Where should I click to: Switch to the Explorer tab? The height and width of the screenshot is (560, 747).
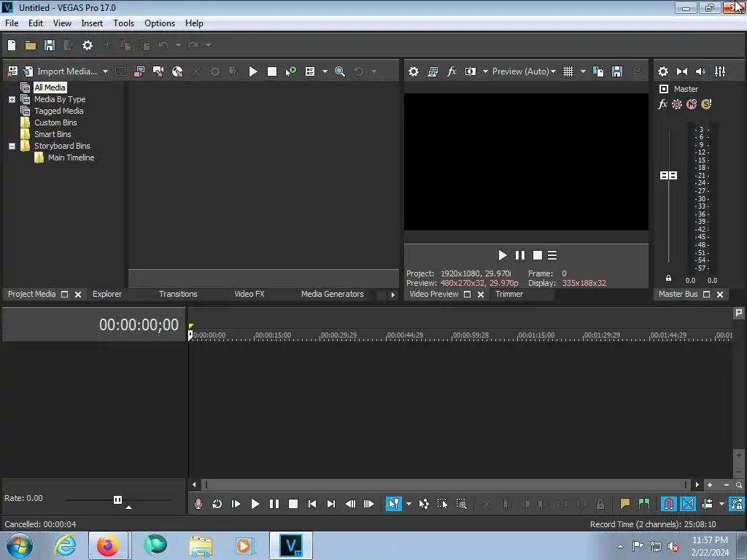[x=107, y=295]
